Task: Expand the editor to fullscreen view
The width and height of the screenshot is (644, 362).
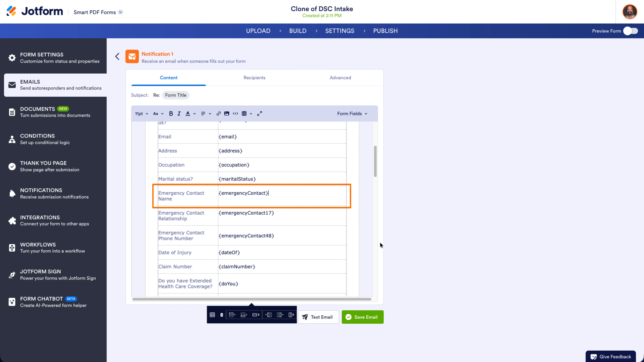Action: (259, 113)
